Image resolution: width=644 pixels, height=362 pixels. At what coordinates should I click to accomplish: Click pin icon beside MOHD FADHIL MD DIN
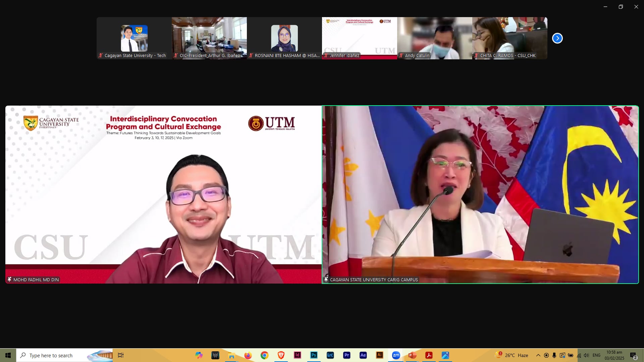(9, 280)
